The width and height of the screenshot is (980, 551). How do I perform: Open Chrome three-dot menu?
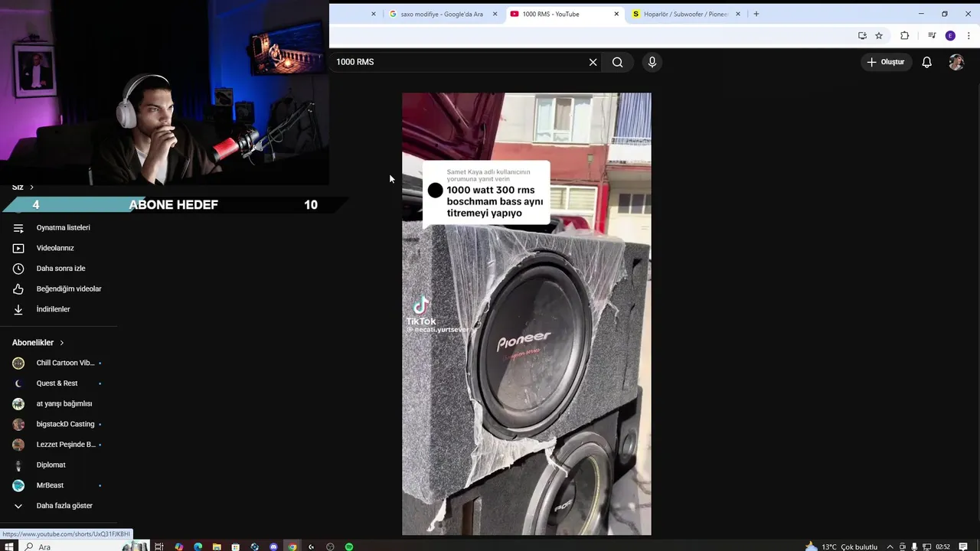click(x=969, y=36)
